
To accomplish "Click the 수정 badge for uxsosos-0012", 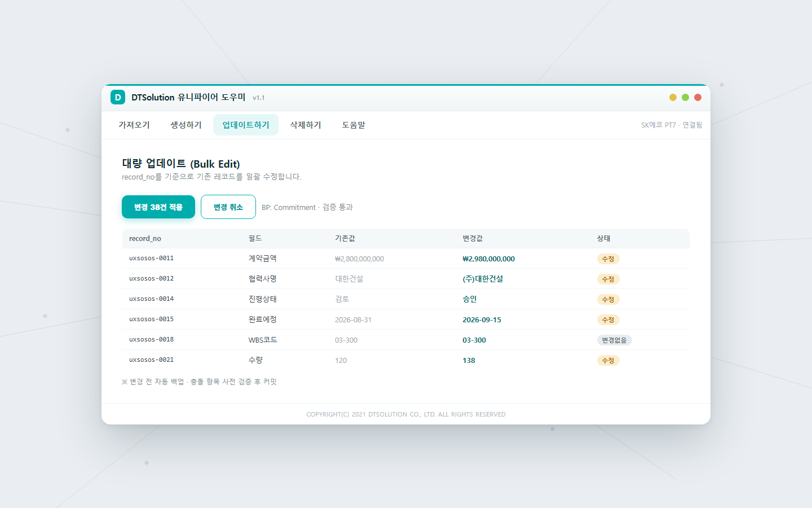I will click(x=608, y=279).
